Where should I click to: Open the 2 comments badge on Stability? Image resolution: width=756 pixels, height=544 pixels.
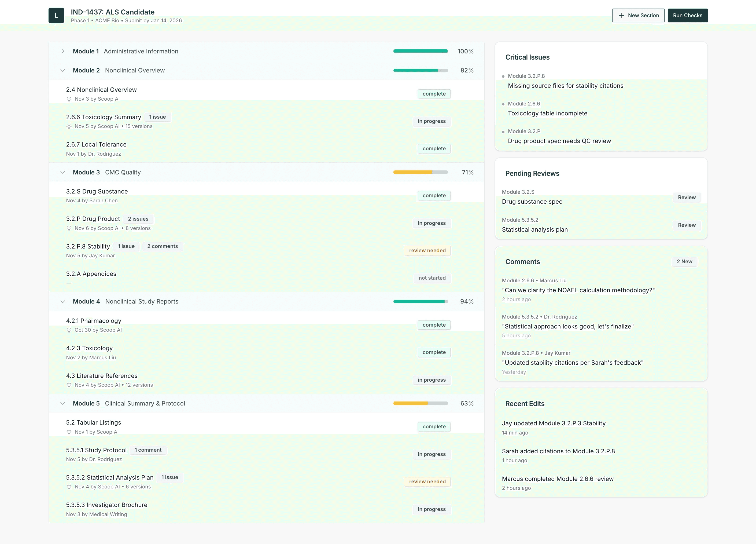162,246
